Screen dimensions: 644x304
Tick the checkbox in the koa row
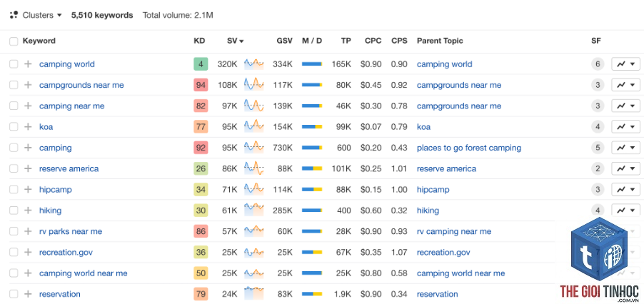[x=14, y=127]
